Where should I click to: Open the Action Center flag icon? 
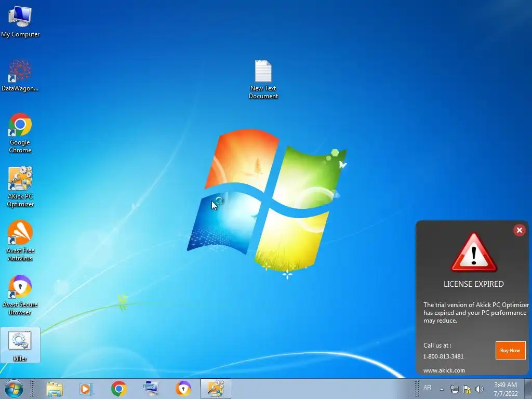pos(467,389)
